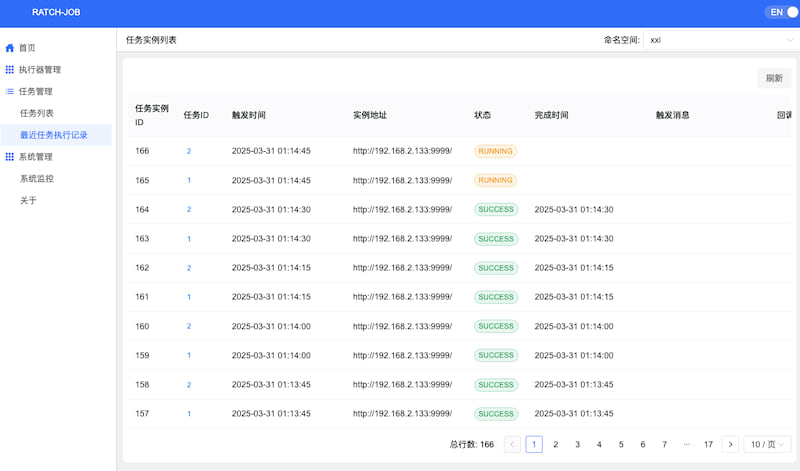Open task ID link 2 in row 162
The image size is (800, 471).
tap(189, 268)
